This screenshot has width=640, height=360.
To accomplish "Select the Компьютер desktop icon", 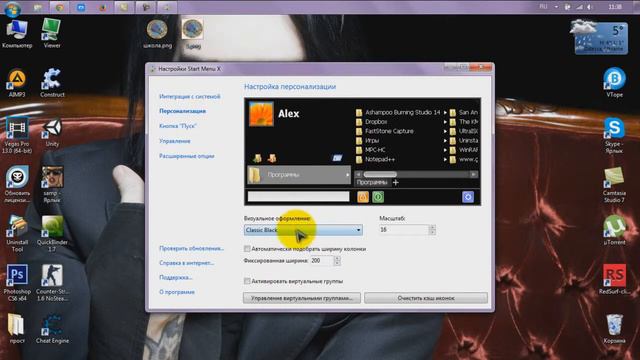I will [17, 34].
